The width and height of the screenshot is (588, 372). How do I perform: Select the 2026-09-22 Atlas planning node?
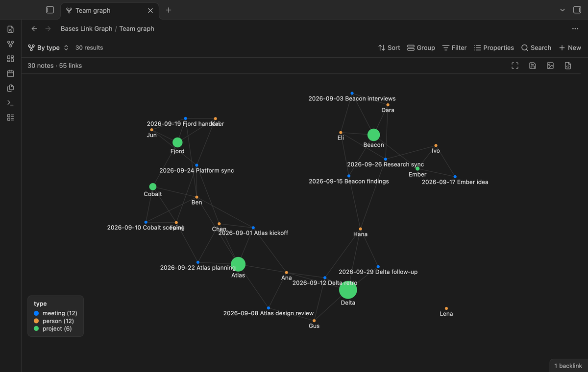[x=198, y=262]
